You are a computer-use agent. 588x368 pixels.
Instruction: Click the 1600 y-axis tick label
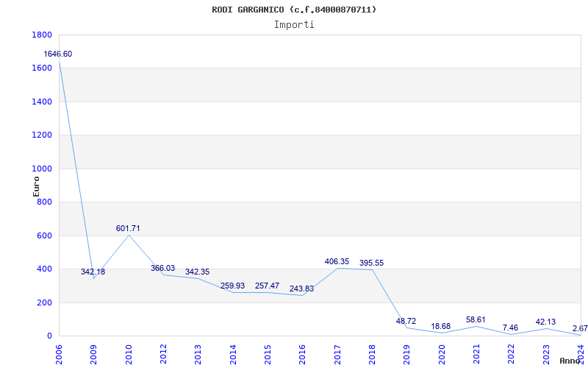click(43, 68)
